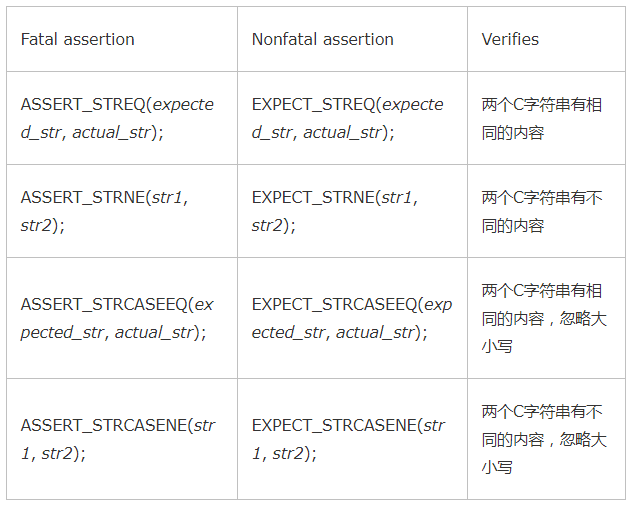
Task: Click the Verifies description for the STRNE row
Action: (x=542, y=211)
